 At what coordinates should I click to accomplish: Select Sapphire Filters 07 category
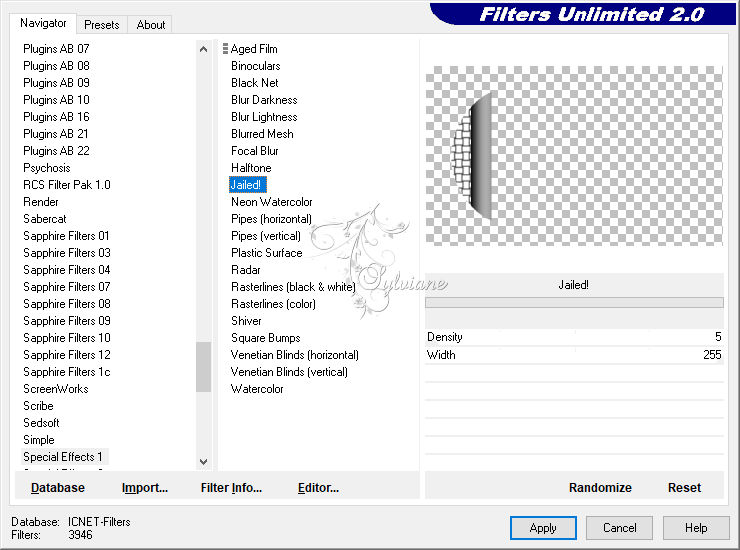pyautogui.click(x=67, y=287)
